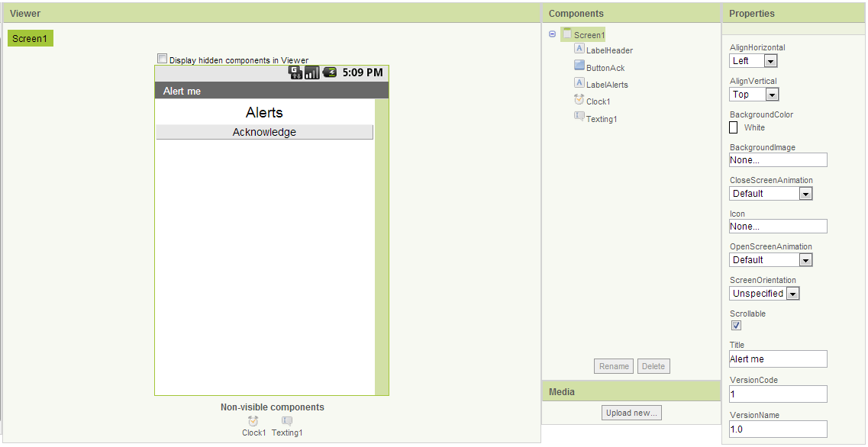This screenshot has height=447, width=868.
Task: Switch to the Screen1 tab
Action: point(31,38)
